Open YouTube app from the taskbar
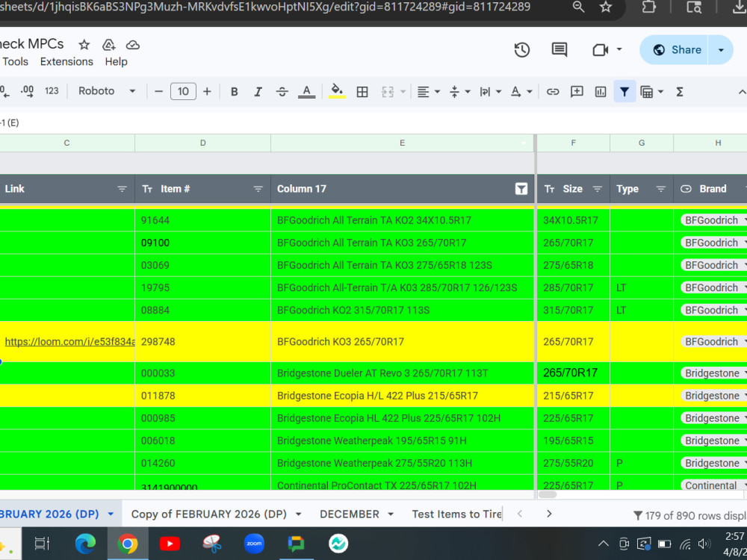The image size is (747, 560). click(x=170, y=544)
